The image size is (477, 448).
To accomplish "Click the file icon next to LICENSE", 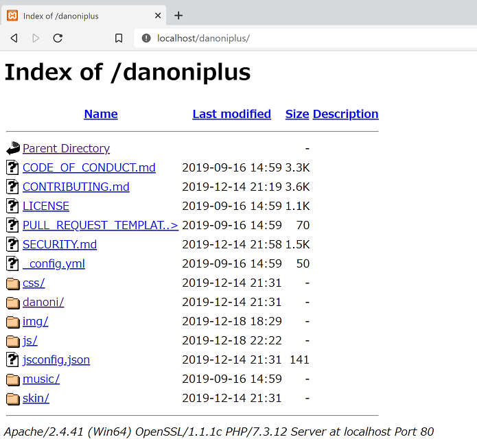I will pos(12,206).
